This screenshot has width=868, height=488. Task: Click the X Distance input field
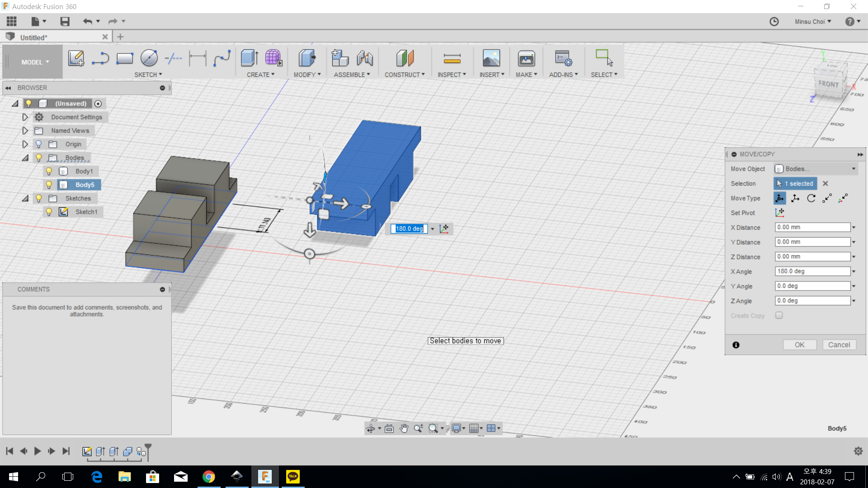point(812,227)
